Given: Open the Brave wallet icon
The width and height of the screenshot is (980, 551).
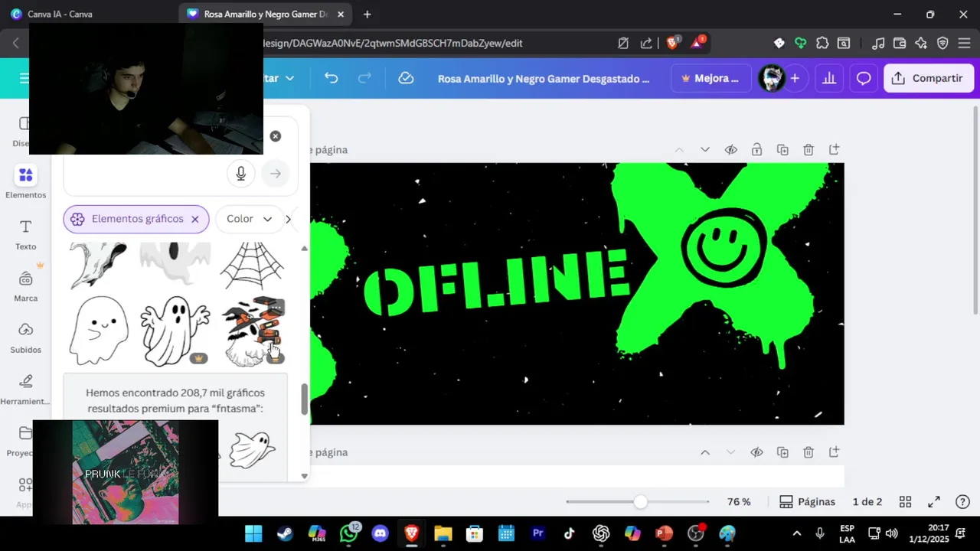Looking at the screenshot, I should click(900, 43).
